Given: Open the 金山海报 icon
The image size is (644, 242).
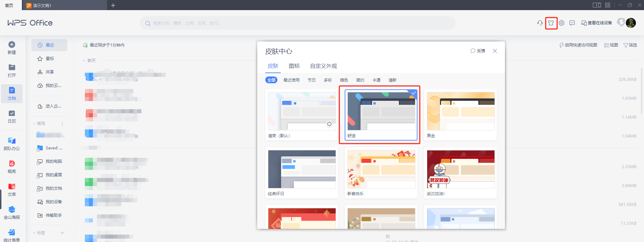Looking at the screenshot, I should point(12,209).
